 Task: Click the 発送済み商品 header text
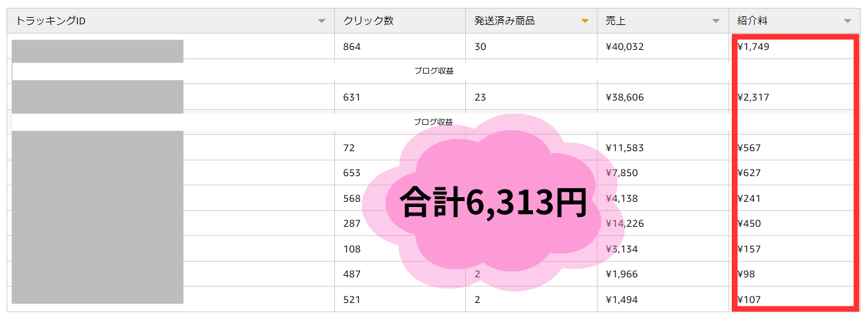tap(505, 21)
